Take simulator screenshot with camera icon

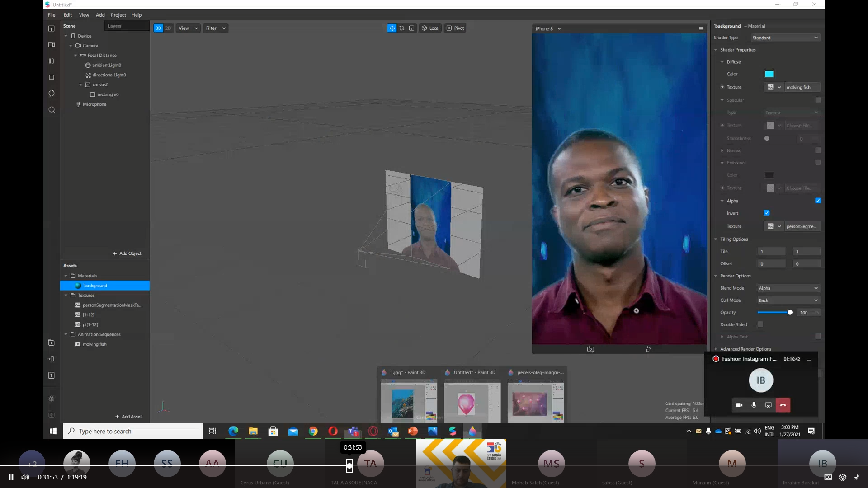[x=590, y=349]
